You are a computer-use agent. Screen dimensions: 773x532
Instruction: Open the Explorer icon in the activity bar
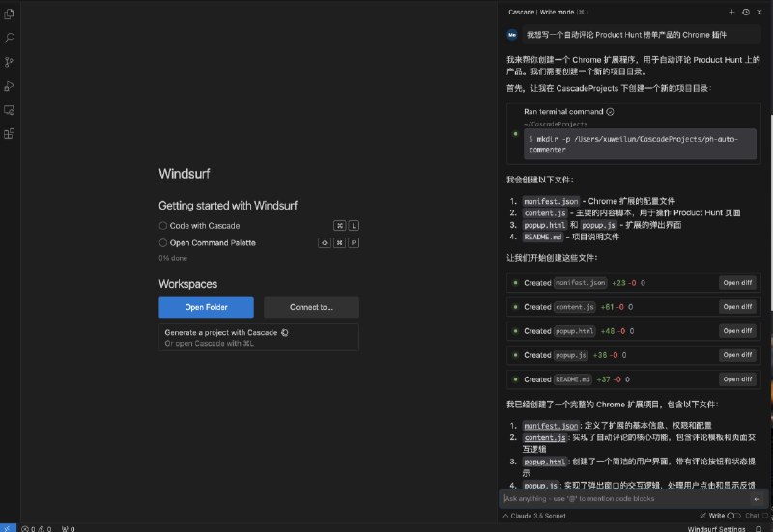[9, 14]
